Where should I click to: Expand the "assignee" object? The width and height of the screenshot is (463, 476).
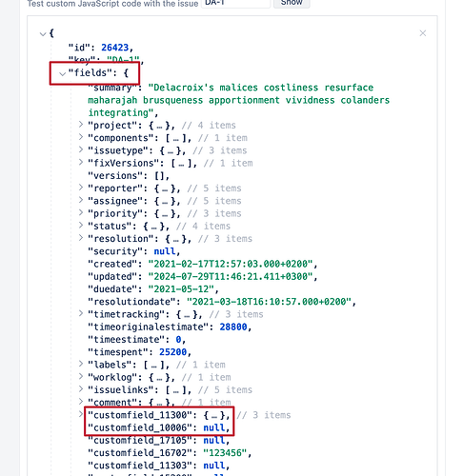[x=81, y=200]
